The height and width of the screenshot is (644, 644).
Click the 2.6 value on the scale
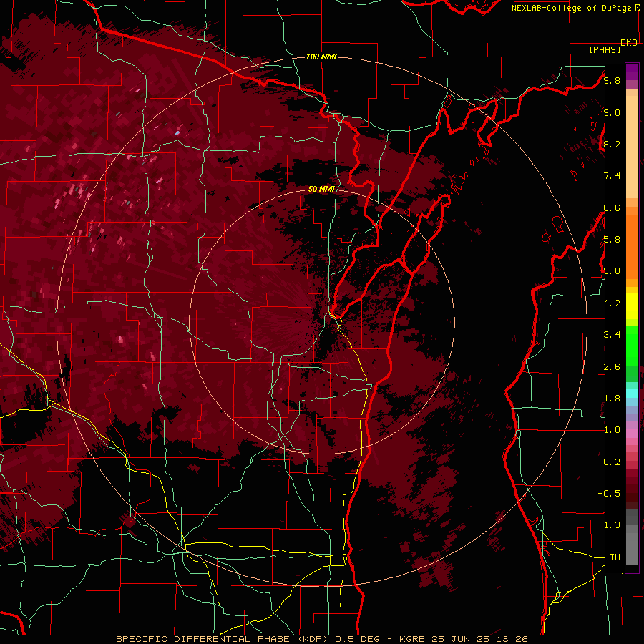(612, 367)
